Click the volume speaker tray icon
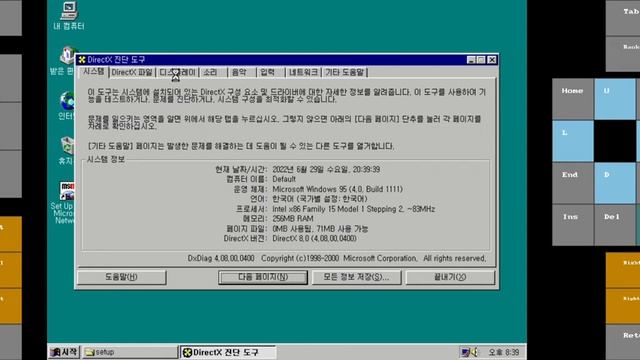 [475, 352]
